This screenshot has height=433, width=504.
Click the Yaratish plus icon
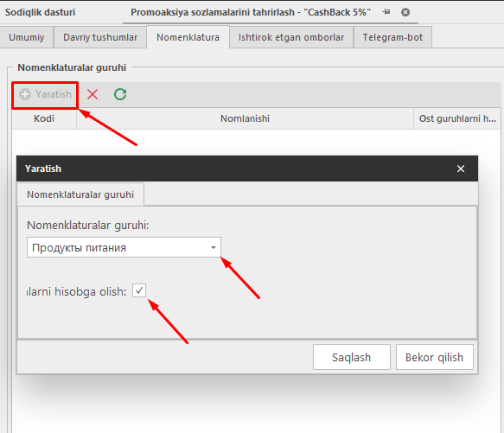coord(25,94)
